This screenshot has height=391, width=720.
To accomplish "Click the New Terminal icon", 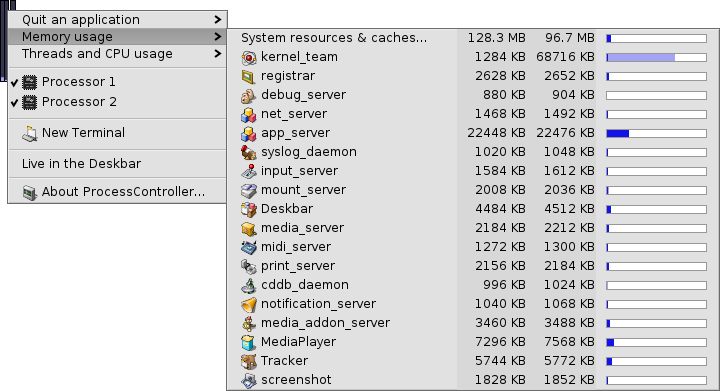I will 29,134.
